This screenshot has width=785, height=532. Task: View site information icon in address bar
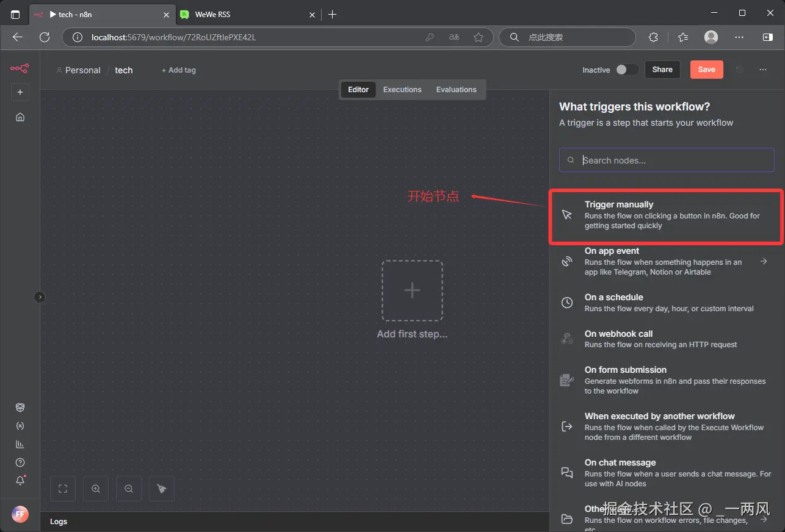tap(77, 37)
